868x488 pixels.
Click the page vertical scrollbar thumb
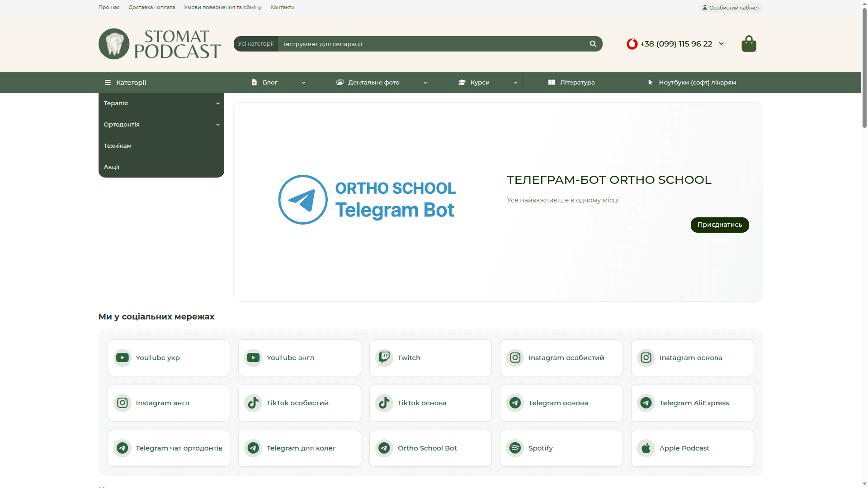[x=864, y=67]
